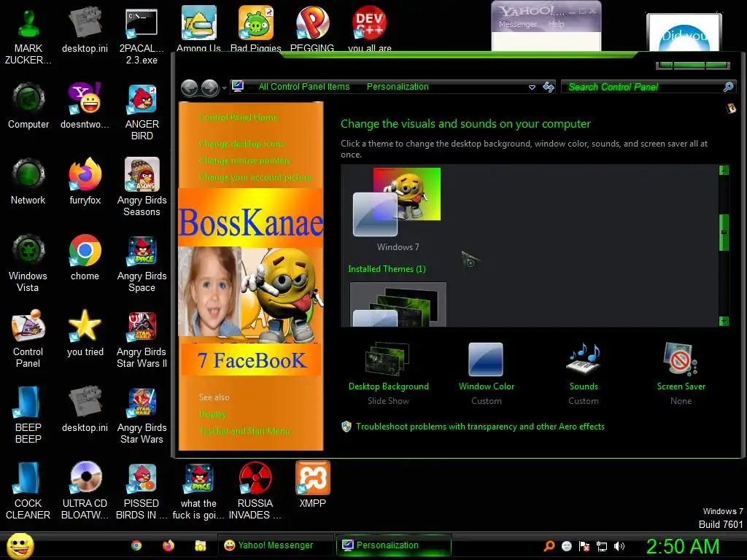This screenshot has width=747, height=560.
Task: Open the Bad Piggies desktop shortcut
Action: coord(256,28)
